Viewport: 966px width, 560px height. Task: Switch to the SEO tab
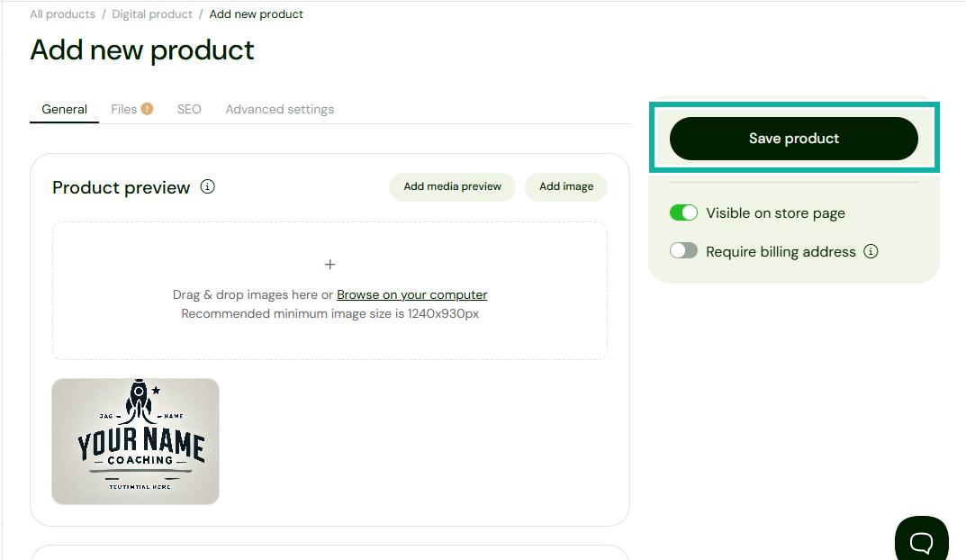click(189, 108)
